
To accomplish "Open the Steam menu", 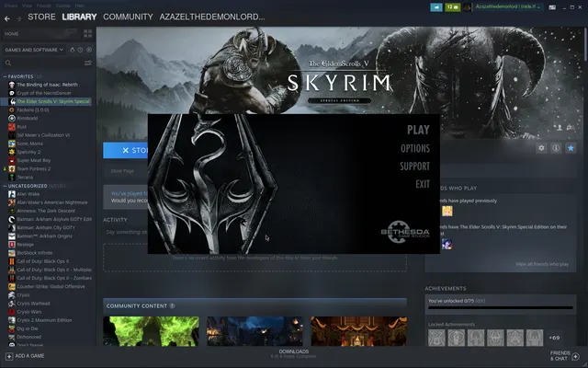I will point(11,6).
